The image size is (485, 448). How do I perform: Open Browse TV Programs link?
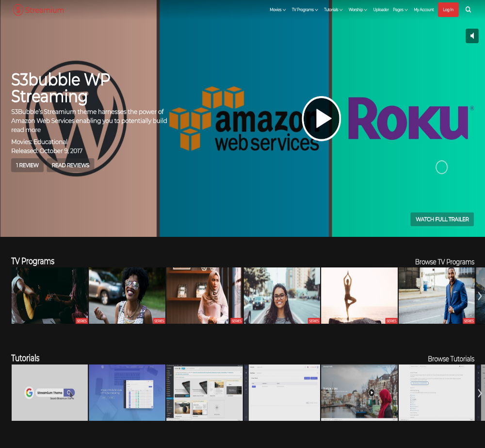click(444, 262)
